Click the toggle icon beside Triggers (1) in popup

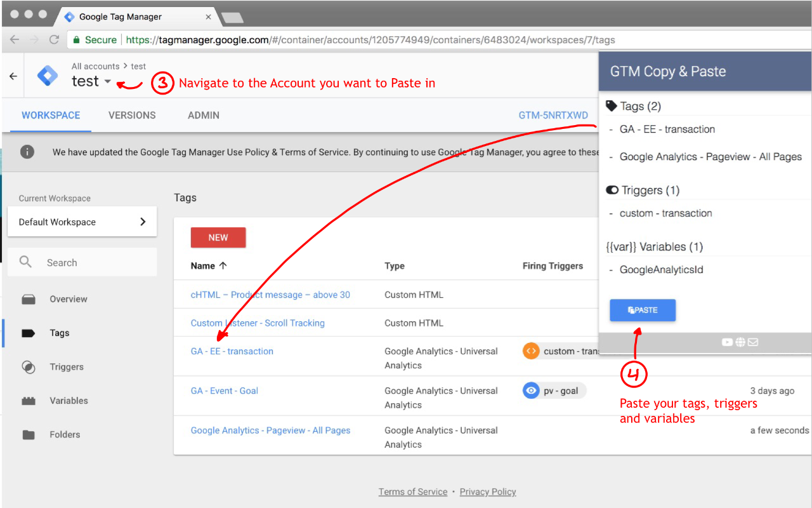612,190
